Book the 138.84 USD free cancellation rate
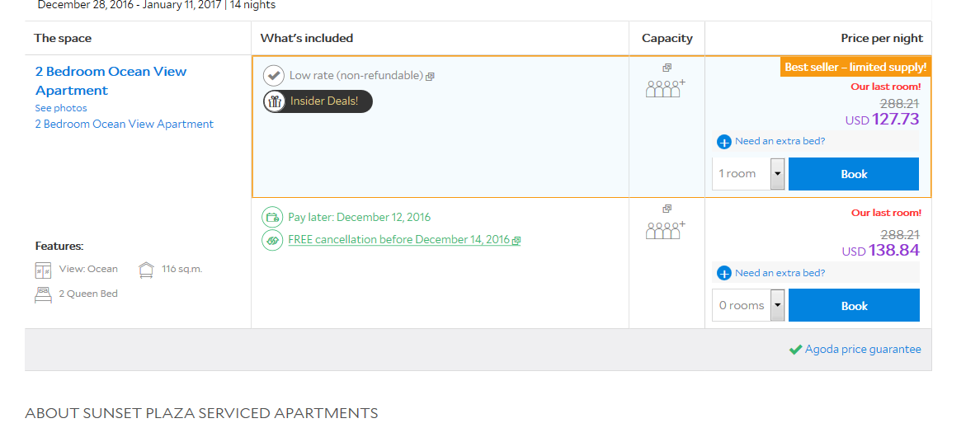The image size is (980, 442). (854, 306)
